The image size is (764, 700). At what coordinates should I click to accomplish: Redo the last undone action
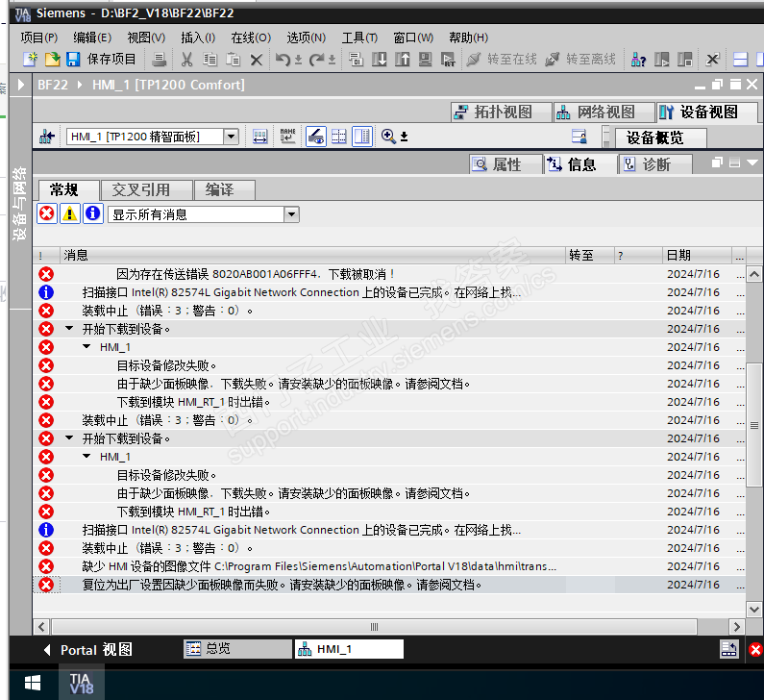[317, 60]
